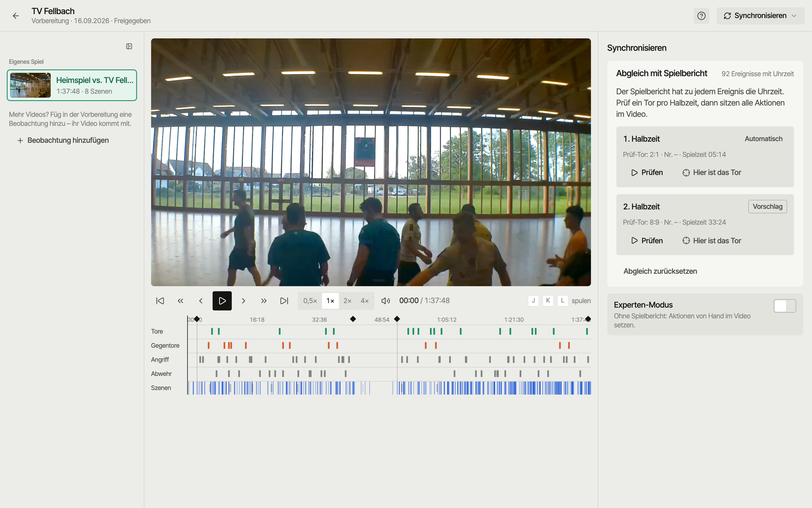Click Prüfen for 2. Halbzeit
This screenshot has width=812, height=508.
pyautogui.click(x=647, y=240)
